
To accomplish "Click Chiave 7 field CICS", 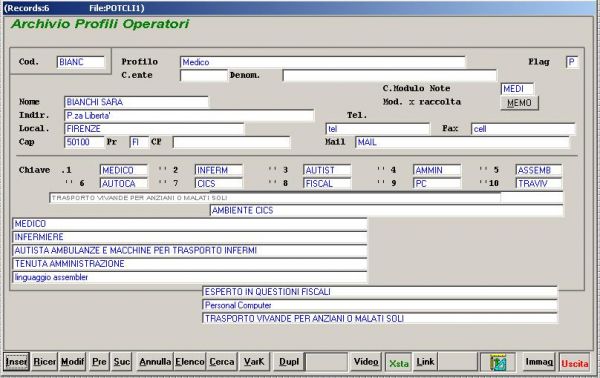I will click(218, 184).
